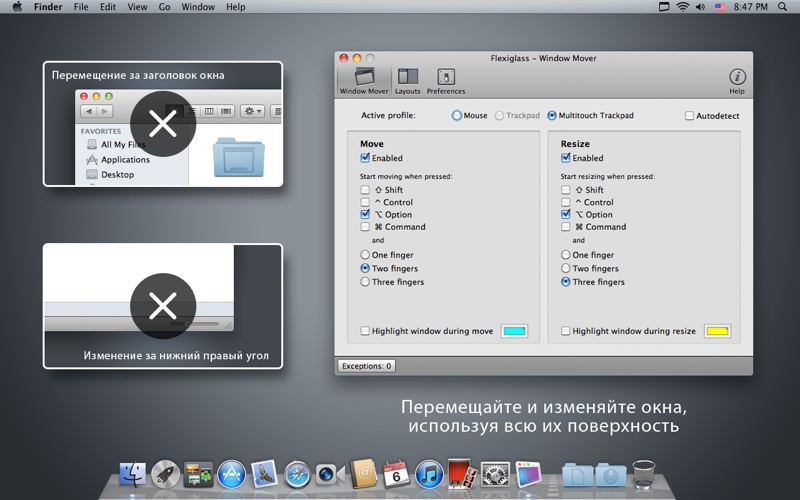Launch Launchpad rocket icon in Dock
Screen dimensions: 800x500
pyautogui.click(x=166, y=474)
